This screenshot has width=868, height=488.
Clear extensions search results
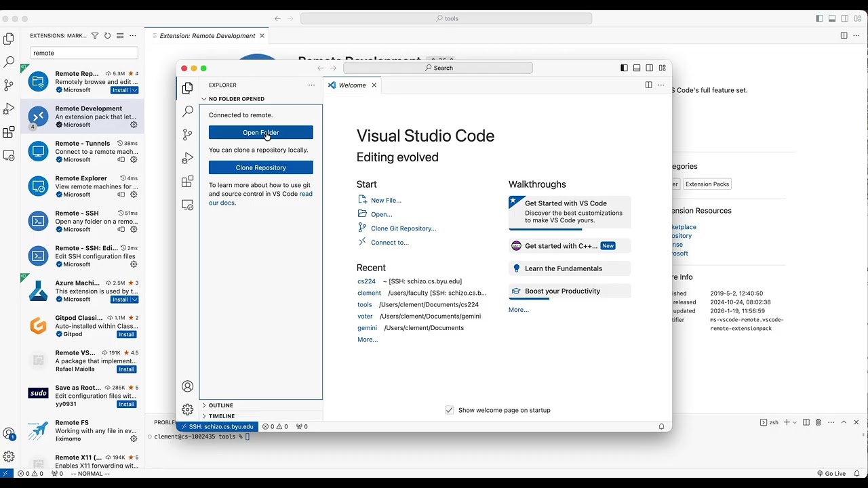coord(120,35)
